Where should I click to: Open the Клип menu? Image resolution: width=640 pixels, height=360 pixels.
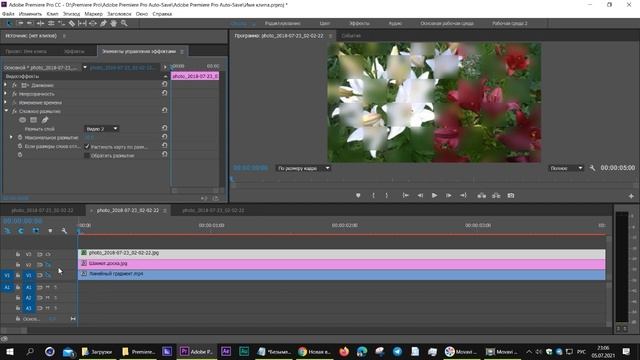52,14
